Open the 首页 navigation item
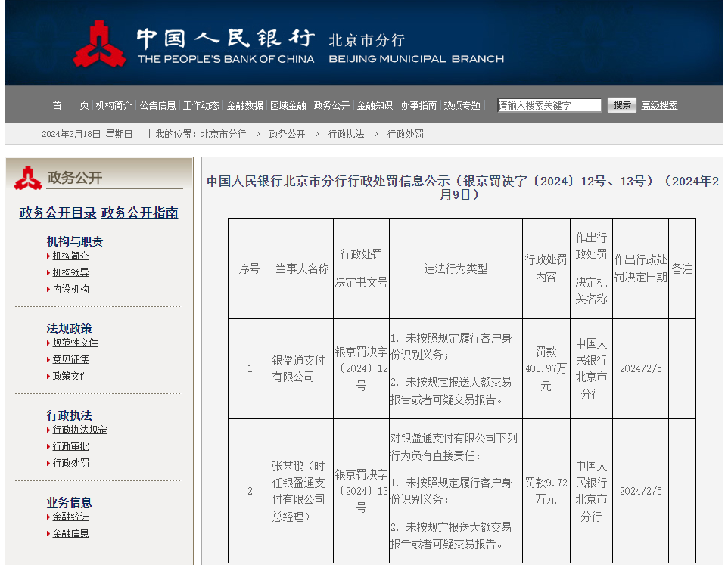The width and height of the screenshot is (728, 565). tap(70, 105)
